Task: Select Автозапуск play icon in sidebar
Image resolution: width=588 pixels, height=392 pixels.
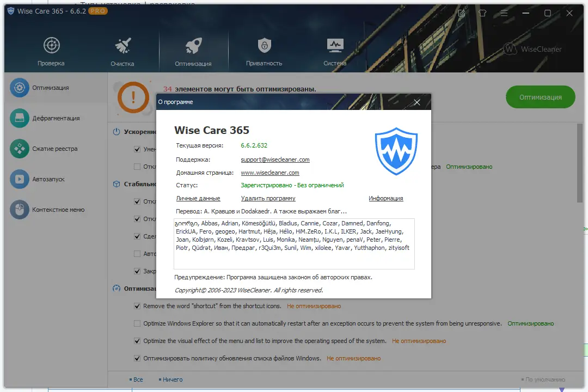Action: [x=20, y=179]
